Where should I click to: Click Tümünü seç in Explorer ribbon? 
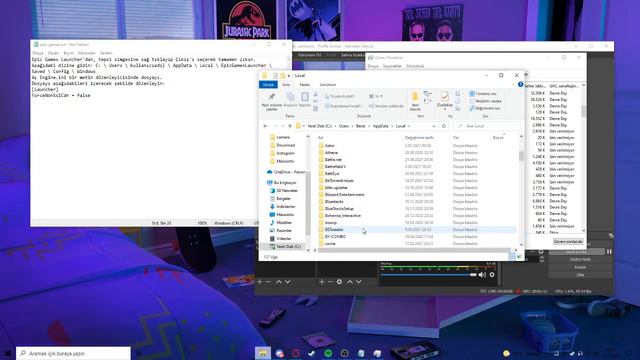click(x=483, y=94)
